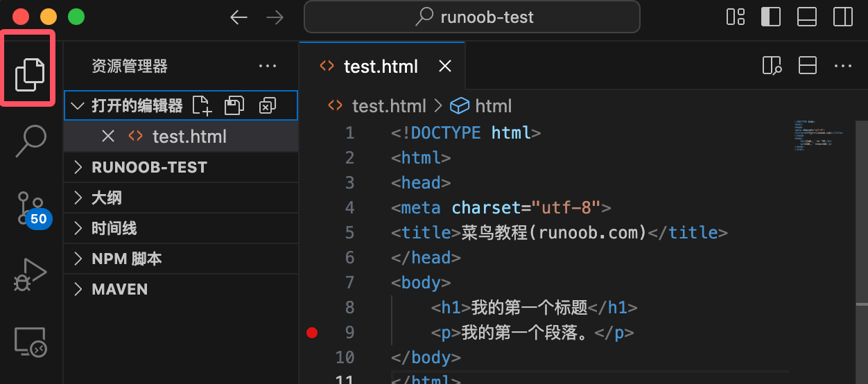Open the Search view icon
Viewport: 868px width, 384px height.
click(x=31, y=141)
